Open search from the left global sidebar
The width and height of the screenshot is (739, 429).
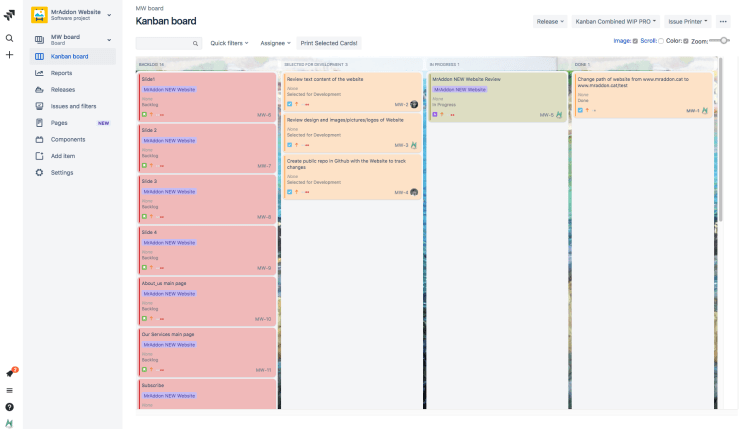pyautogui.click(x=9, y=38)
